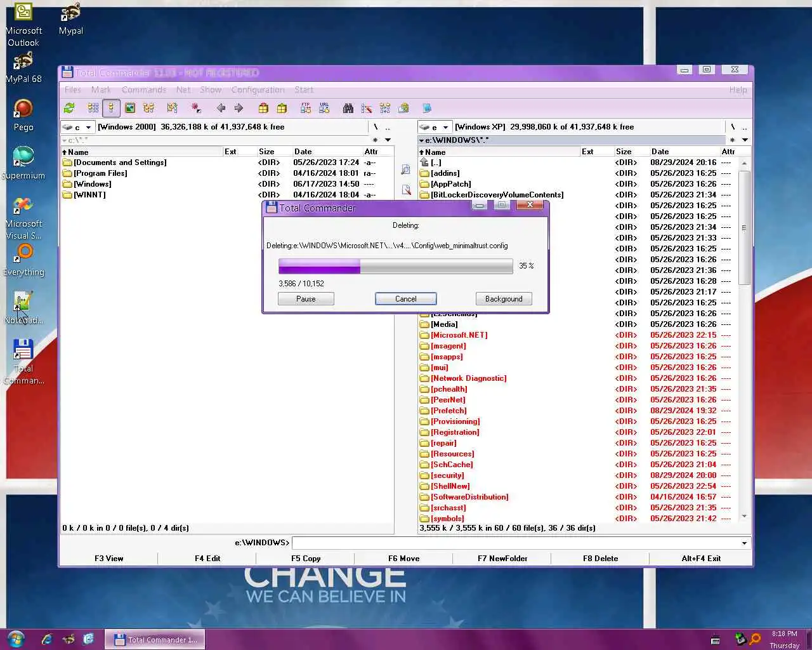Go back with the left arrow icon
This screenshot has height=650, width=812.
pyautogui.click(x=221, y=109)
